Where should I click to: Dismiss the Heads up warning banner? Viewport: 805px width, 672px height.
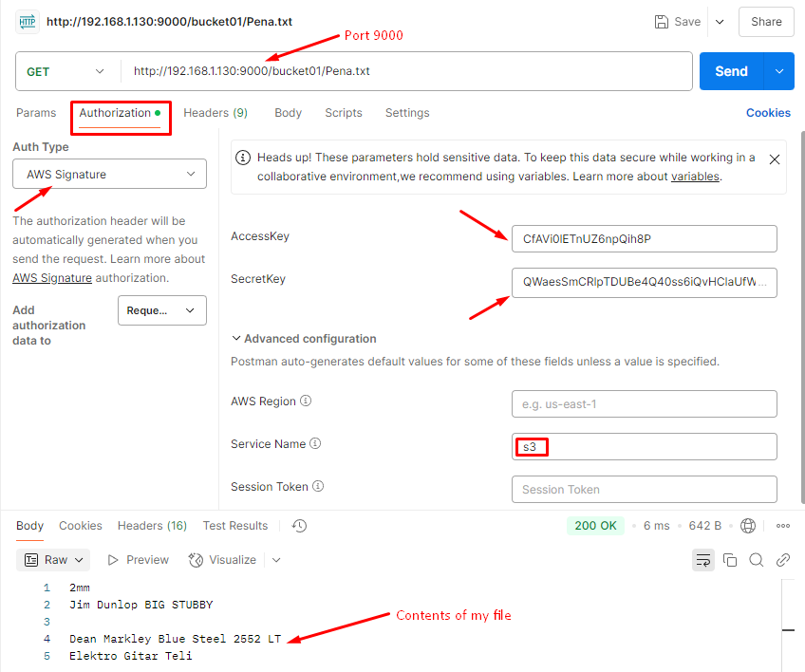click(x=775, y=159)
